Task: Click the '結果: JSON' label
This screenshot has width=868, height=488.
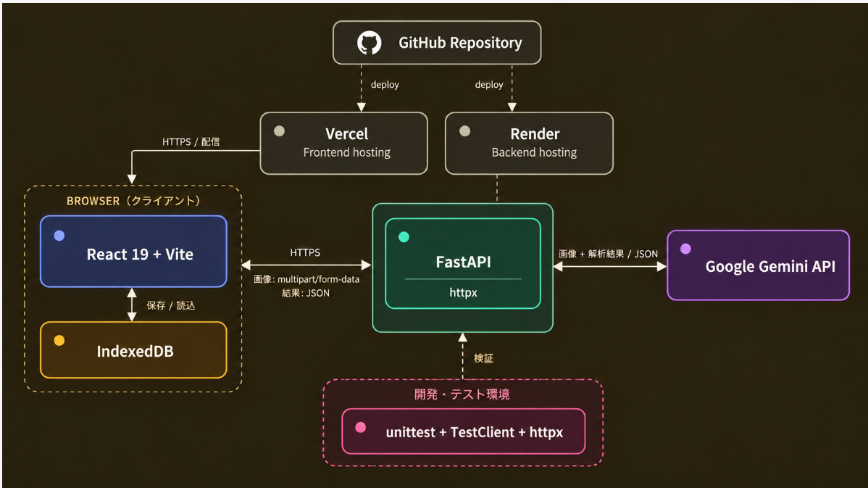Action: coord(306,293)
